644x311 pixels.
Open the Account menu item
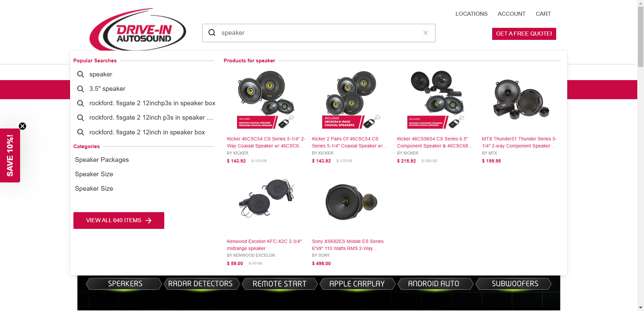511,14
